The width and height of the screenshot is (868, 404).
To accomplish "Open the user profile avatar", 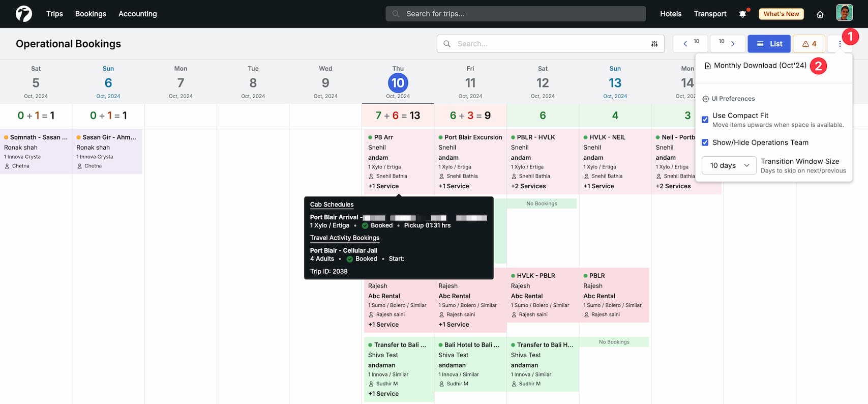I will [844, 13].
